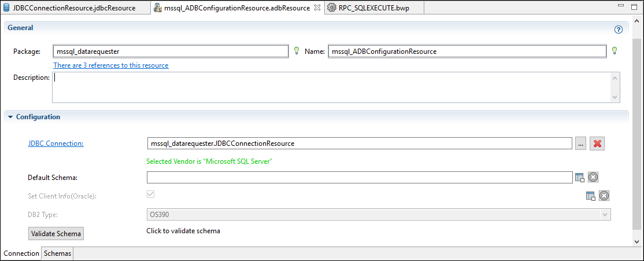Image resolution: width=644 pixels, height=261 pixels.
Task: Click the lightbulb icon beside Name field
Action: 615,51
